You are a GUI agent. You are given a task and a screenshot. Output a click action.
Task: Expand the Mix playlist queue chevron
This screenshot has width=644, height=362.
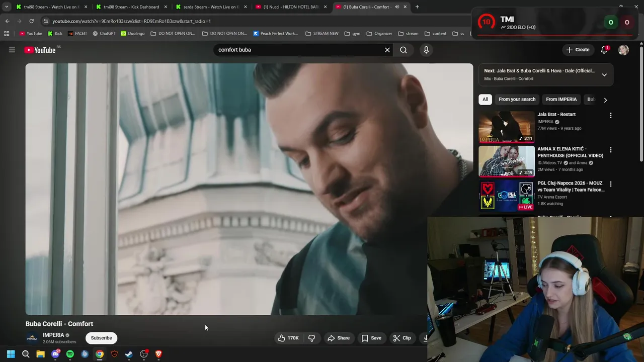pos(604,75)
